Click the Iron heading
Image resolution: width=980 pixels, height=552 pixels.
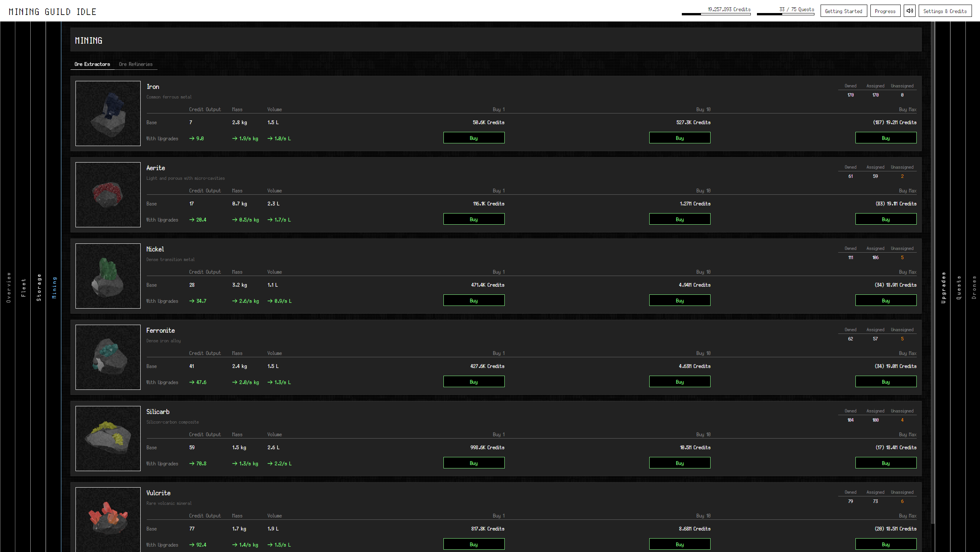point(153,87)
